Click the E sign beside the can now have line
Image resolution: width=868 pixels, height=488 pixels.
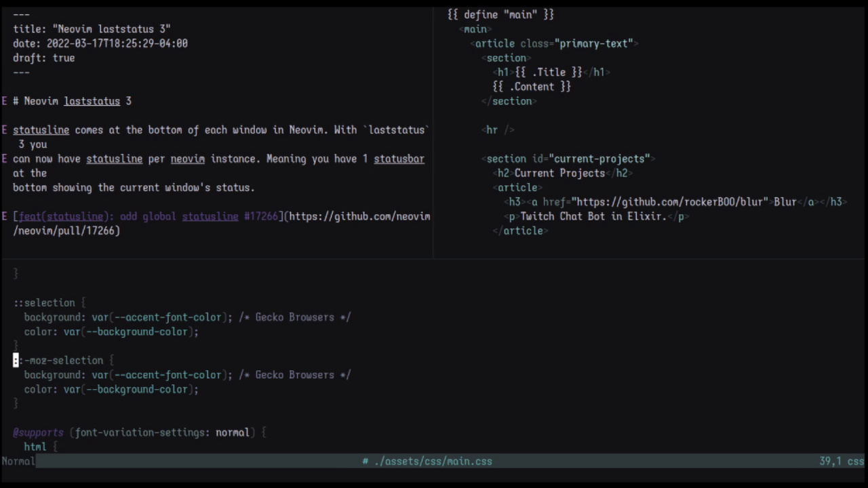click(x=4, y=159)
